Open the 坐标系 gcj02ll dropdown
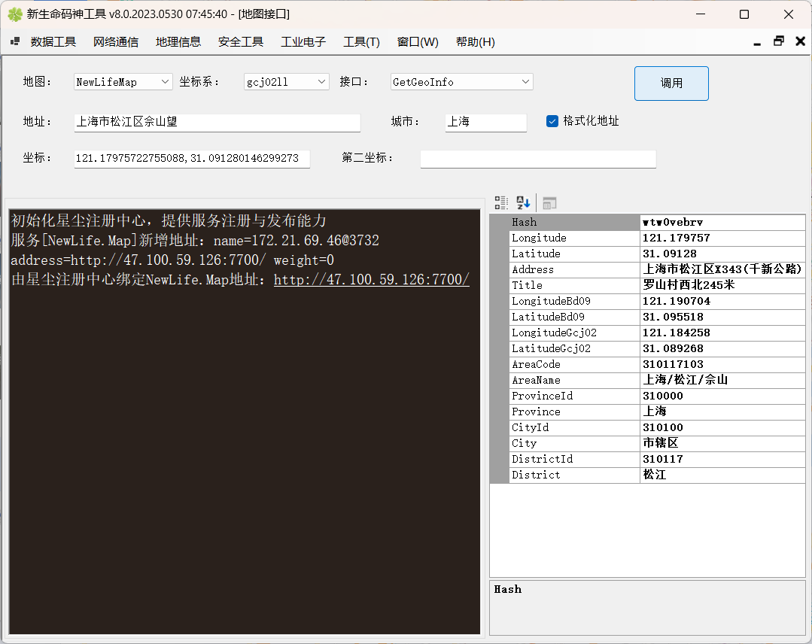Screen dimensions: 812x644 click(287, 82)
